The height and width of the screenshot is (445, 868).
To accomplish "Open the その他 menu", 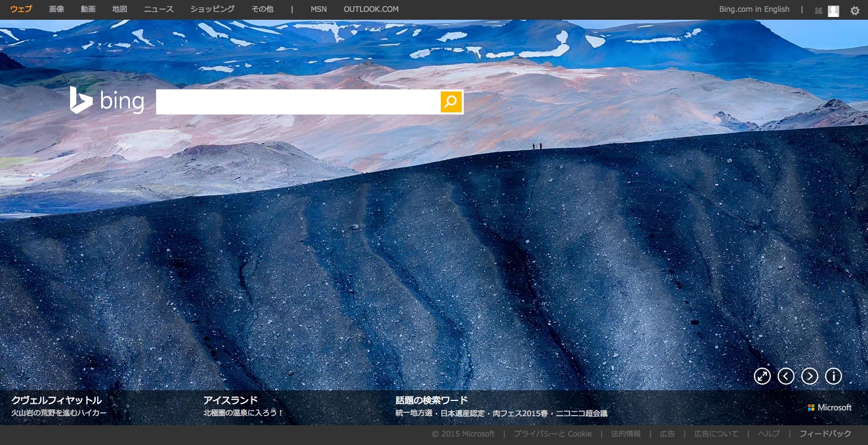I will [x=262, y=9].
